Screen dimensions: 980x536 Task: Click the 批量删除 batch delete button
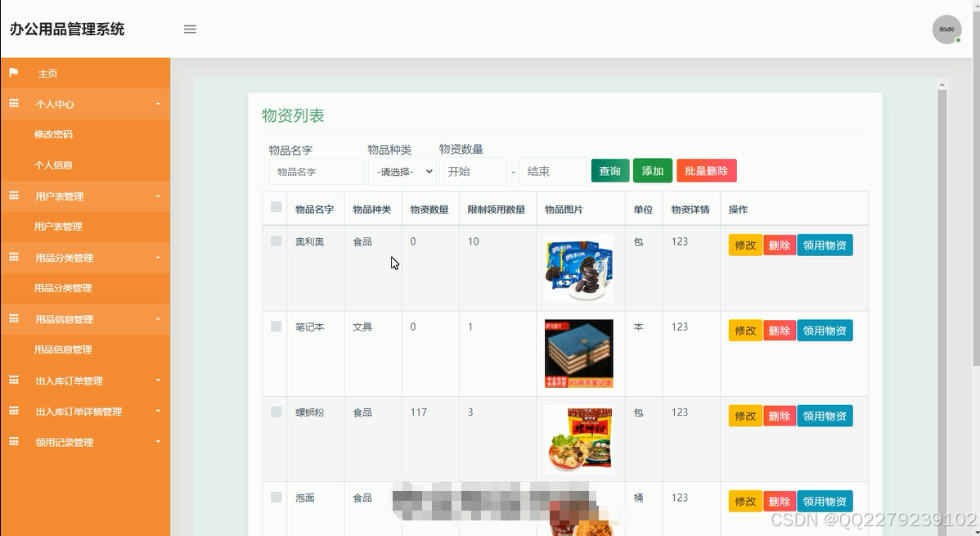(x=706, y=171)
